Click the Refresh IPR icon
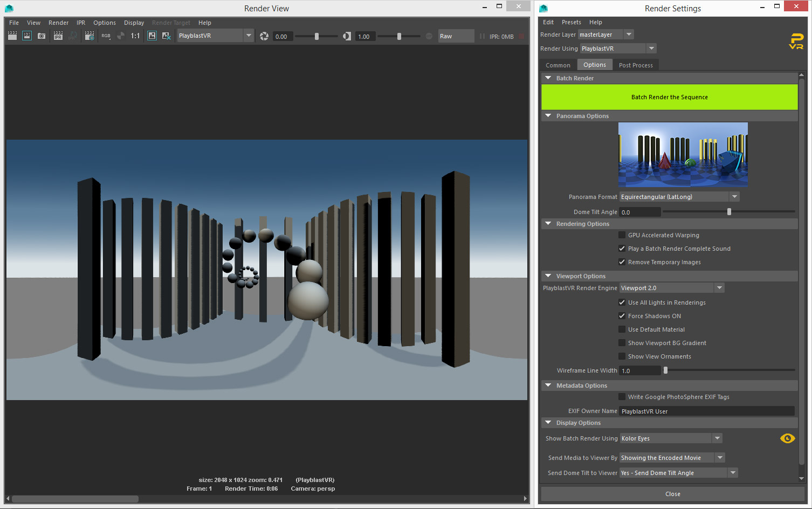 point(72,36)
